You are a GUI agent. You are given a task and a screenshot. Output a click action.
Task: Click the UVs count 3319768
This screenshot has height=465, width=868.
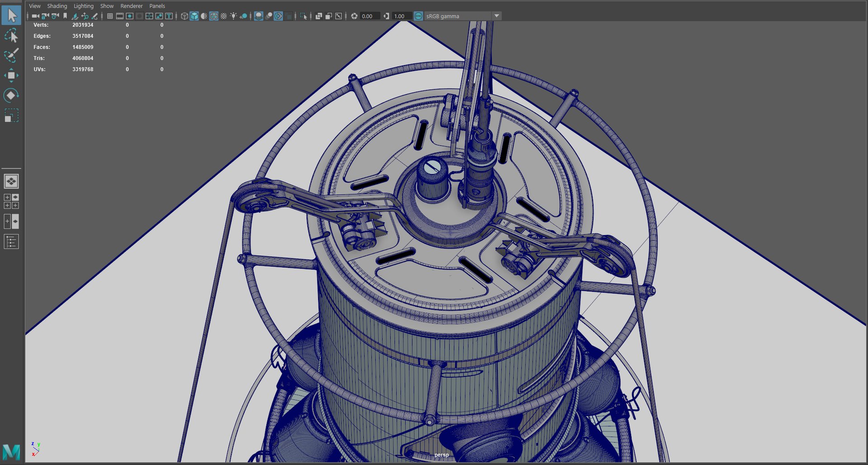click(x=83, y=69)
